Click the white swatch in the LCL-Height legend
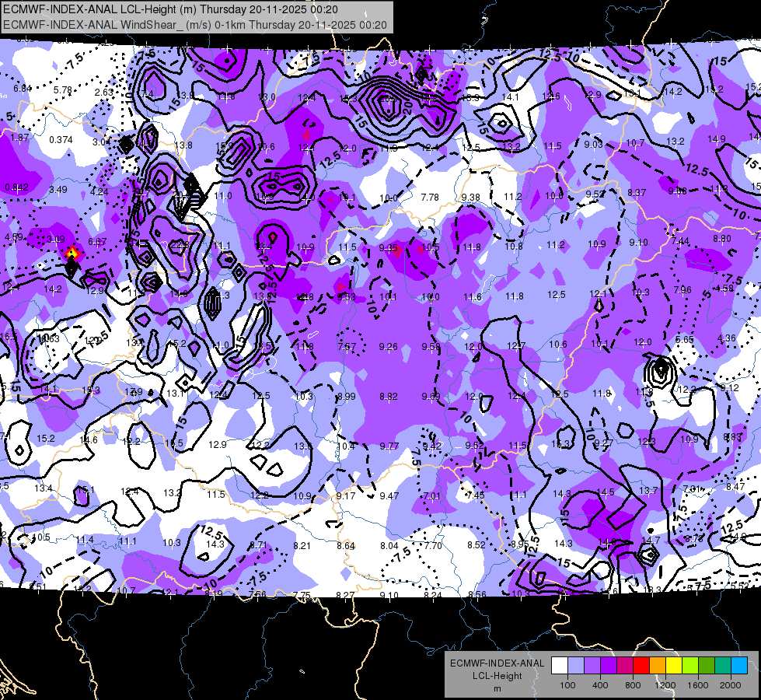Screen dimensions: 761x700 point(560,665)
